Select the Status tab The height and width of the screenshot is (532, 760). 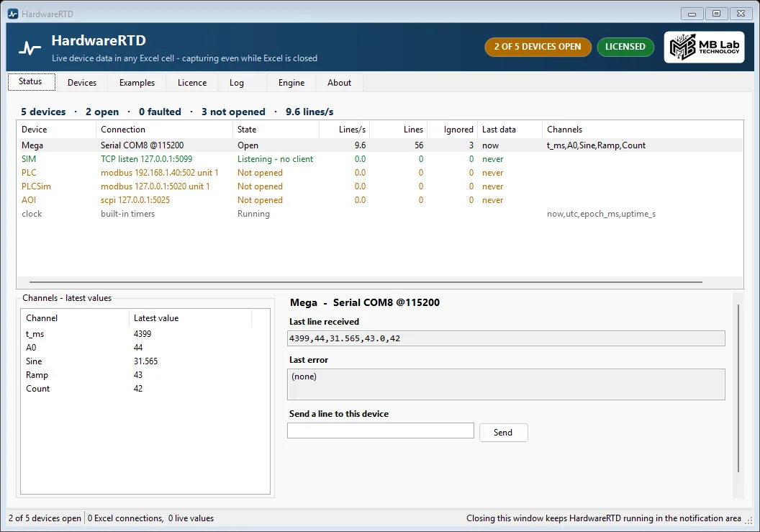pos(30,81)
